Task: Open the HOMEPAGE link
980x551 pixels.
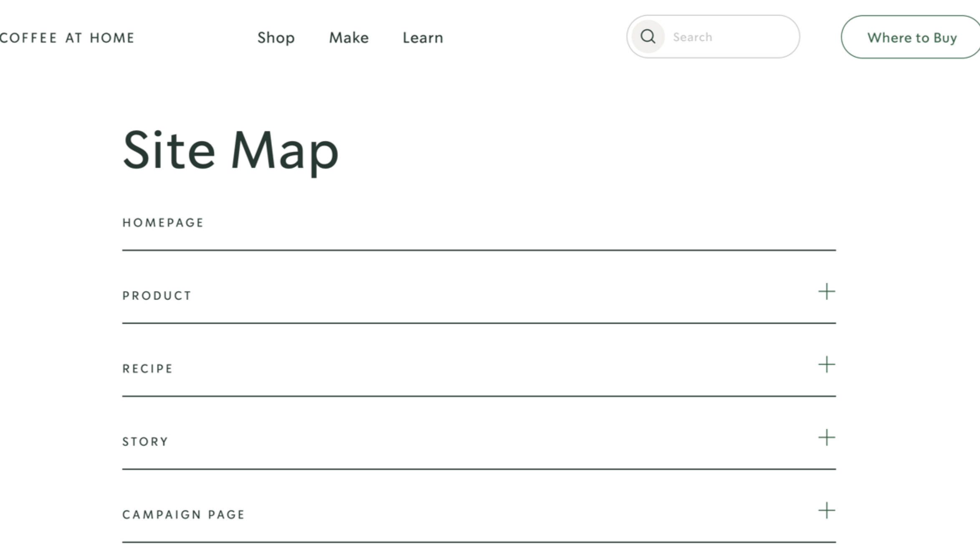Action: click(163, 222)
